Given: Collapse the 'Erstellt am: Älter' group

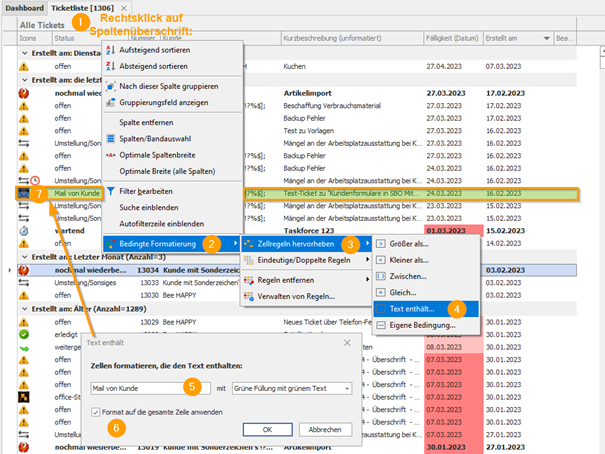Looking at the screenshot, I should [23, 309].
